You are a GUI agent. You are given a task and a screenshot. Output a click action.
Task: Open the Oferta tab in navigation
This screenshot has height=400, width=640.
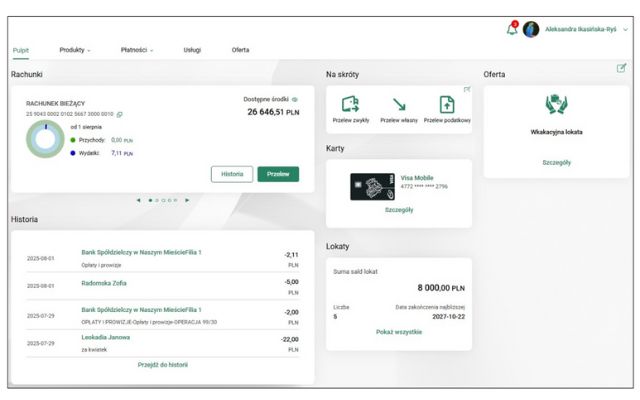click(240, 50)
